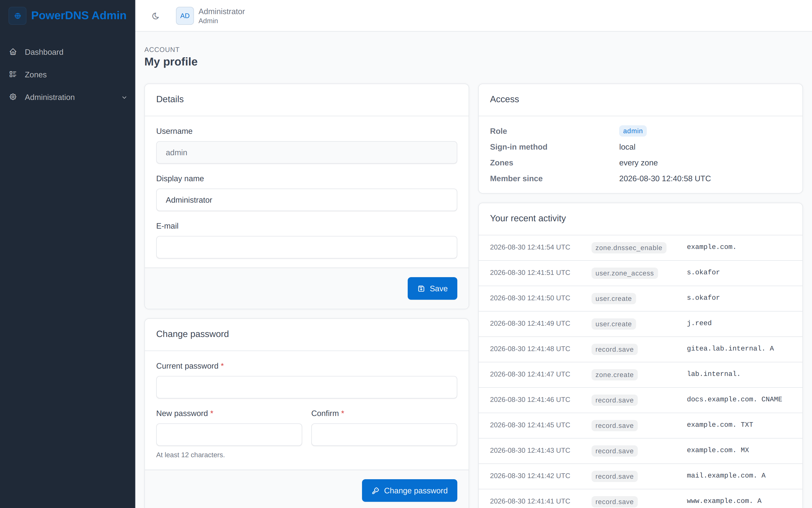
Task: Click the gitea.lab.internal. A record entry
Action: click(730, 349)
